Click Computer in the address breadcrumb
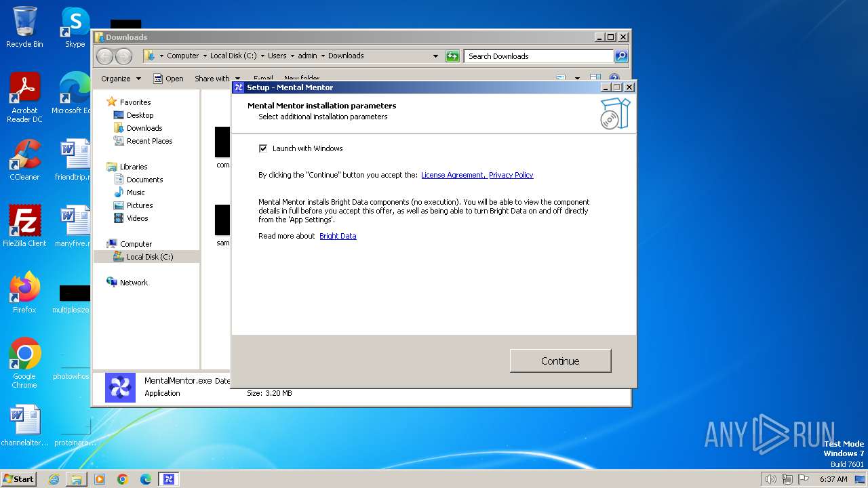The width and height of the screenshot is (868, 488). [x=182, y=56]
